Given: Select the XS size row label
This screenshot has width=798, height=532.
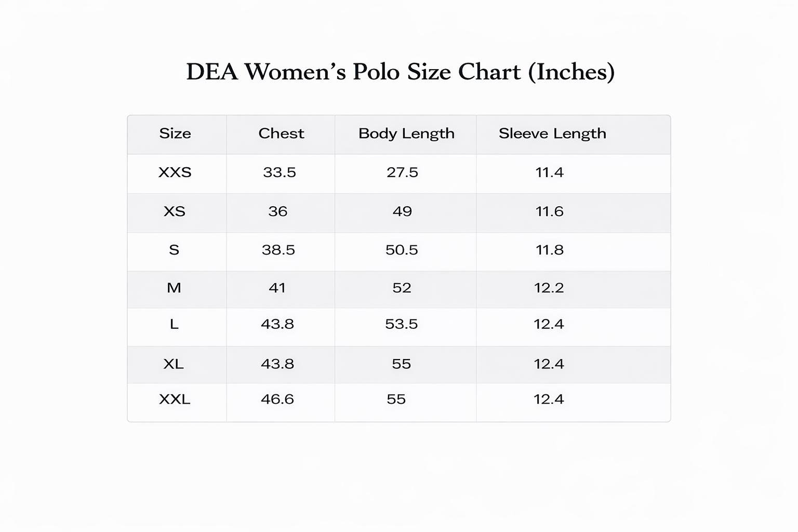Looking at the screenshot, I should click(175, 211).
